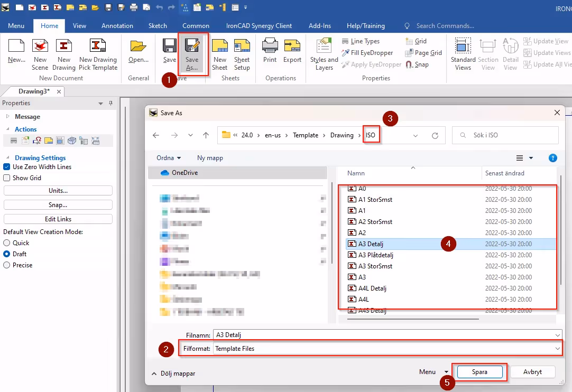Screen dimensions: 572x392
Task: Switch to the Sketch ribbon tab
Action: click(158, 26)
